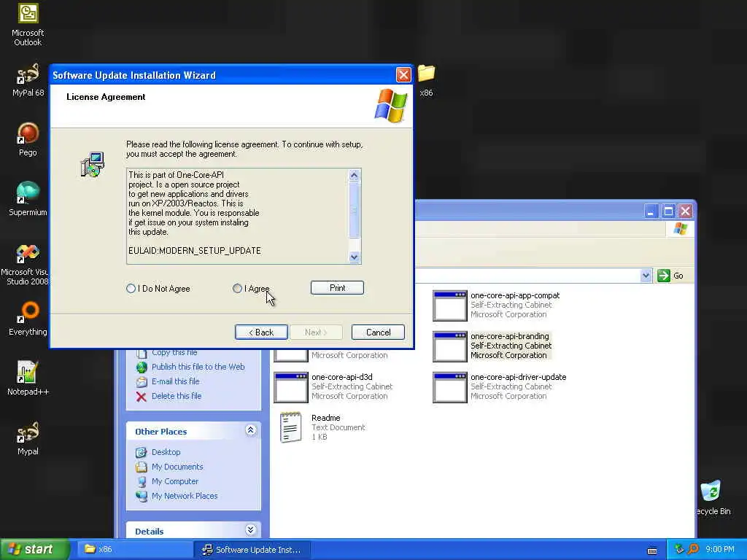
Task: Open Notepad++ desktop shortcut
Action: (x=28, y=373)
